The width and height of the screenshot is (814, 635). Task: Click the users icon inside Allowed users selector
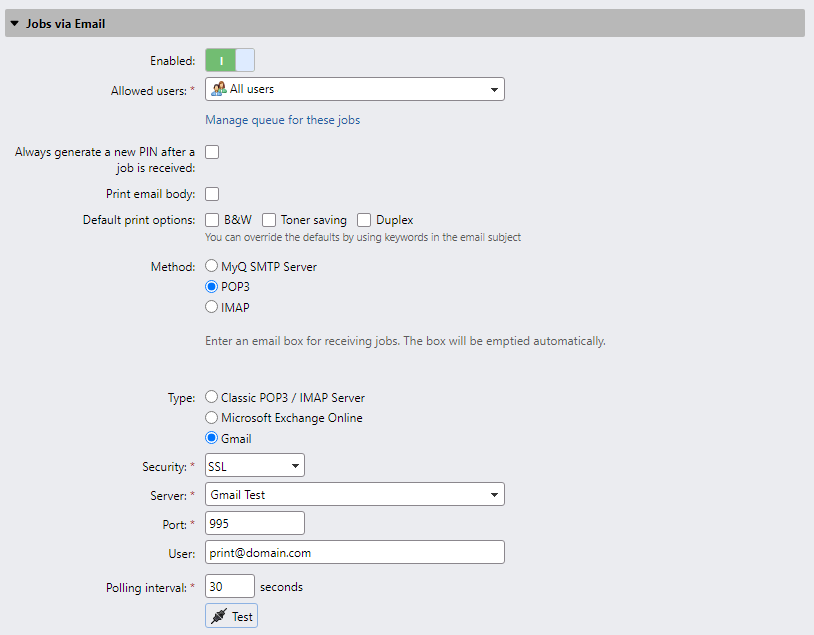click(x=217, y=89)
